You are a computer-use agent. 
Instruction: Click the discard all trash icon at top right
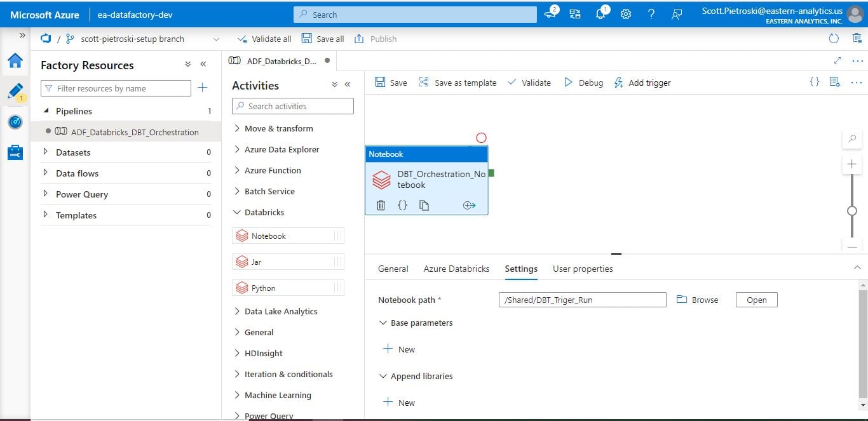click(857, 39)
